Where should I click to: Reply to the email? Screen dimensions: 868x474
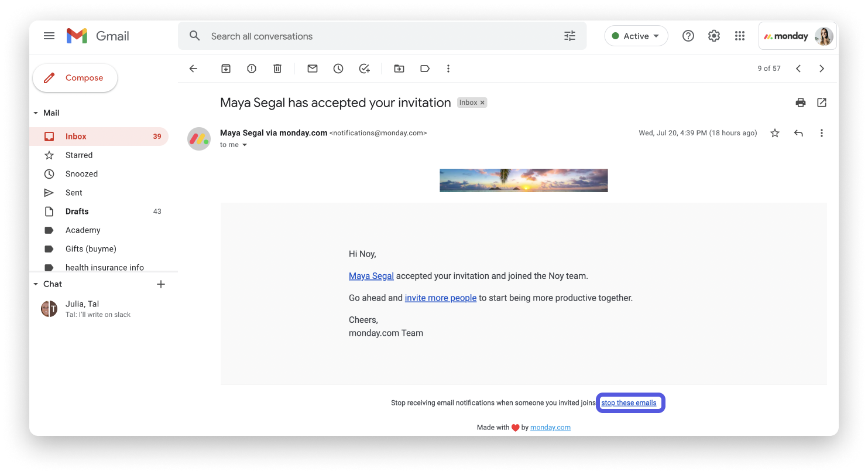pyautogui.click(x=798, y=133)
